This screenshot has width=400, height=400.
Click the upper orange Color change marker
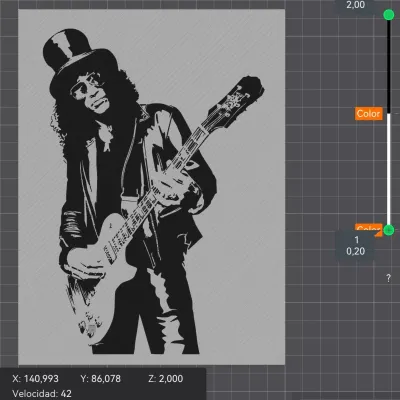[x=368, y=114]
